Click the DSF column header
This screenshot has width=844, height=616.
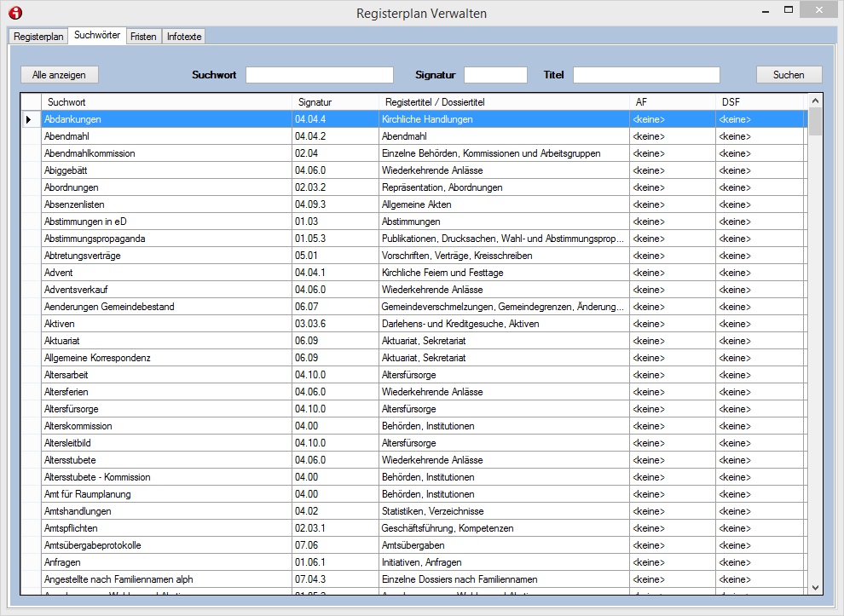click(759, 102)
